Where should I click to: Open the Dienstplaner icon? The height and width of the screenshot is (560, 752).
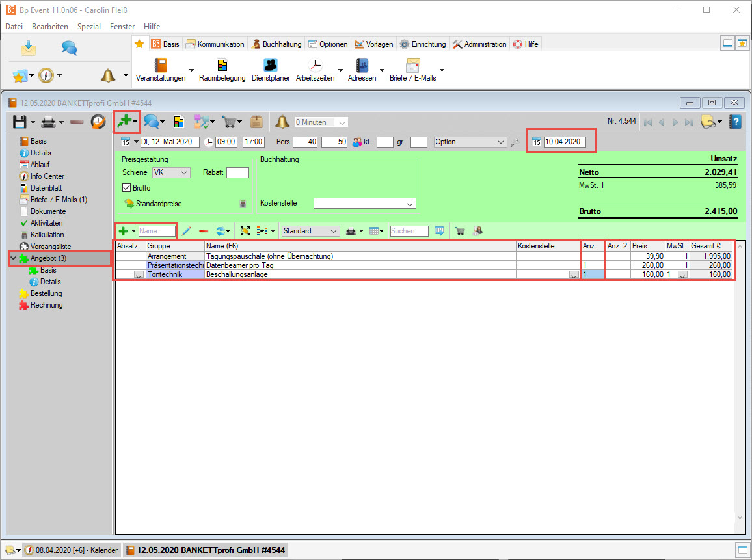coord(271,65)
